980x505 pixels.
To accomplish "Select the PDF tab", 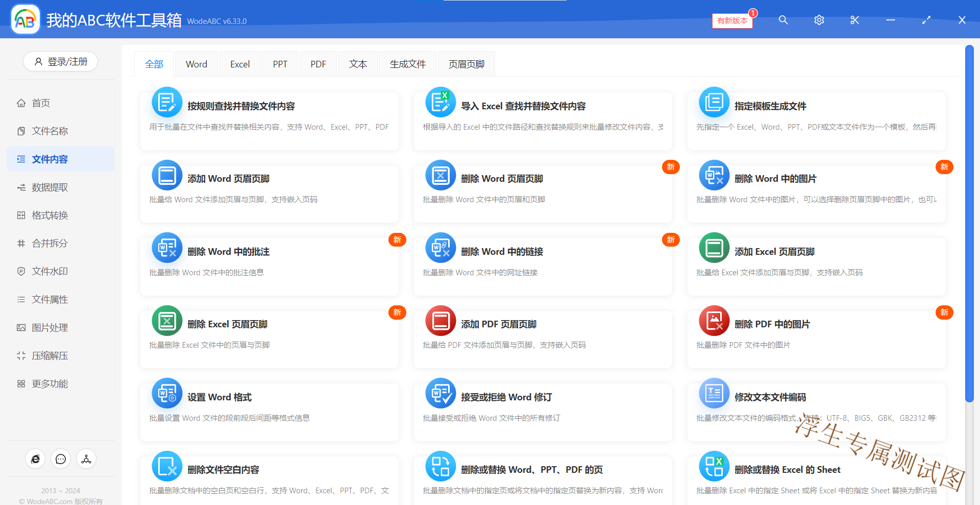I will coord(318,64).
